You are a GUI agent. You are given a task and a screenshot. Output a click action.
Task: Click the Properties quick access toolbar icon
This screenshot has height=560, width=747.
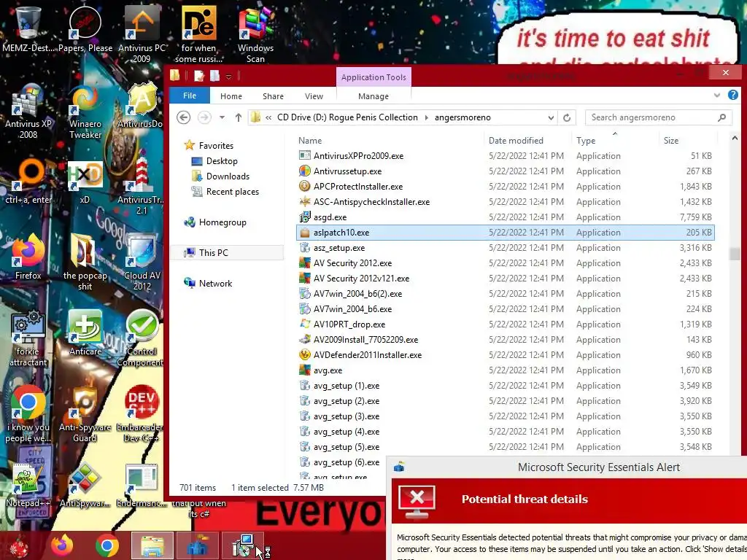(199, 76)
